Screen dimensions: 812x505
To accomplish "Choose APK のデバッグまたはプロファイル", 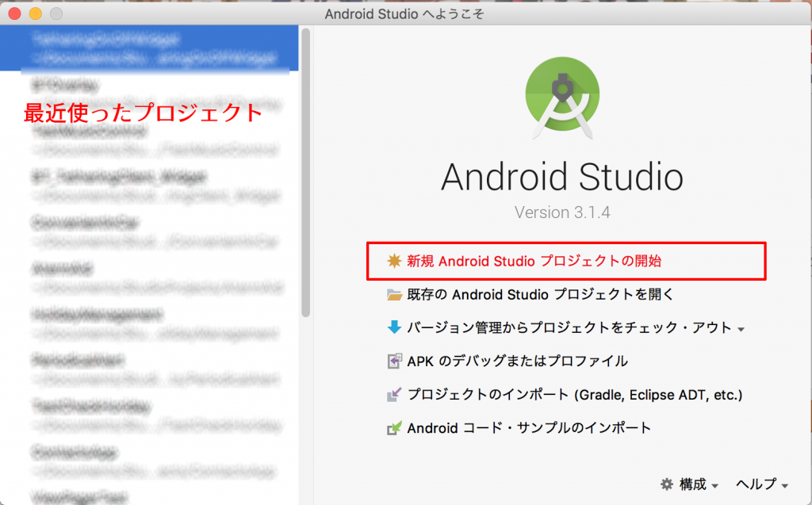I will [x=517, y=361].
